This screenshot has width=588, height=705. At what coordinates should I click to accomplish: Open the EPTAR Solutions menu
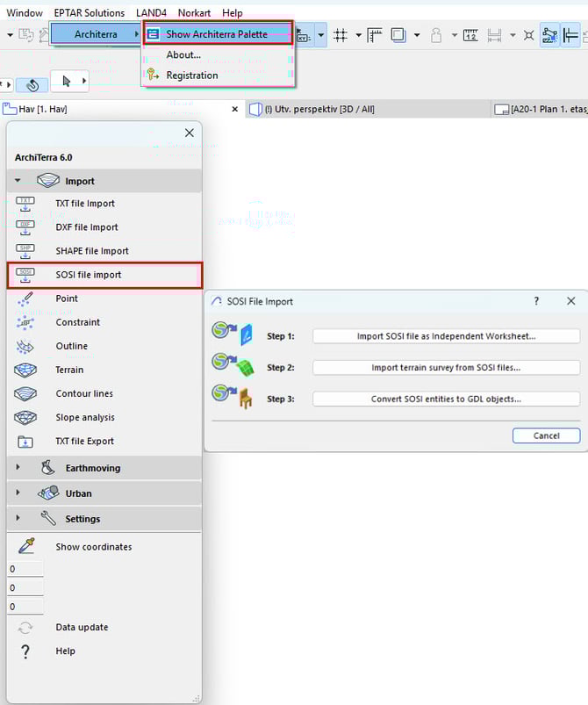click(90, 13)
